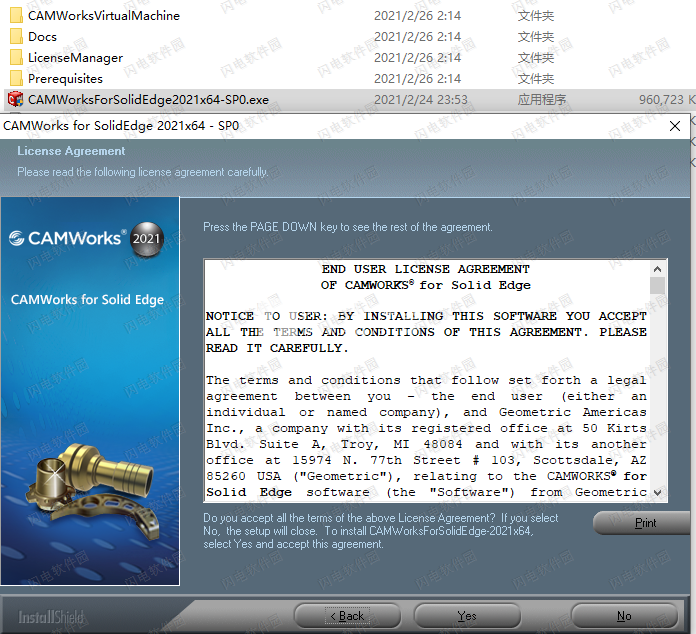Screen dimensions: 696x634
Task: Click the date cell of LicenseManager row
Action: click(x=417, y=58)
